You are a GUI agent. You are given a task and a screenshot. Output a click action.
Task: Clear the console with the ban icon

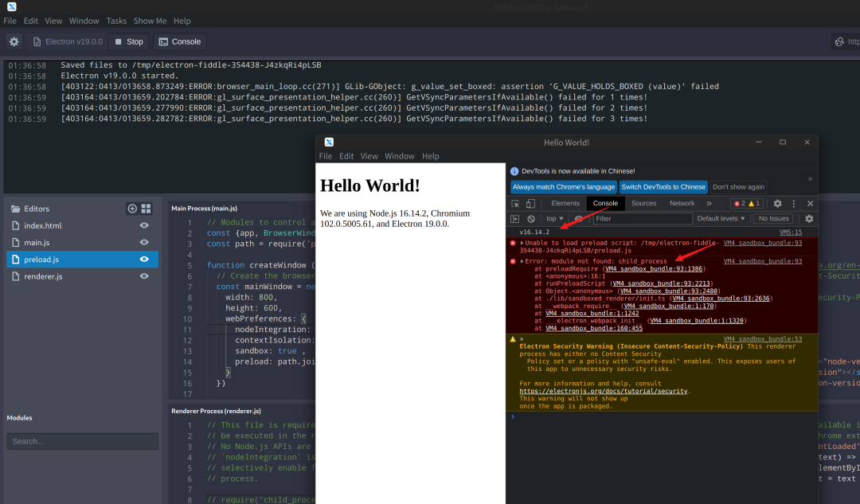point(531,219)
